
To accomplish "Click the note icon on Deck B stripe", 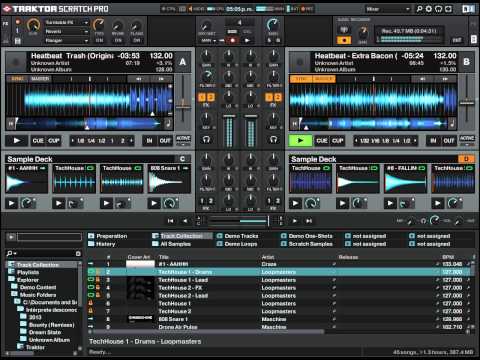I will (452, 124).
